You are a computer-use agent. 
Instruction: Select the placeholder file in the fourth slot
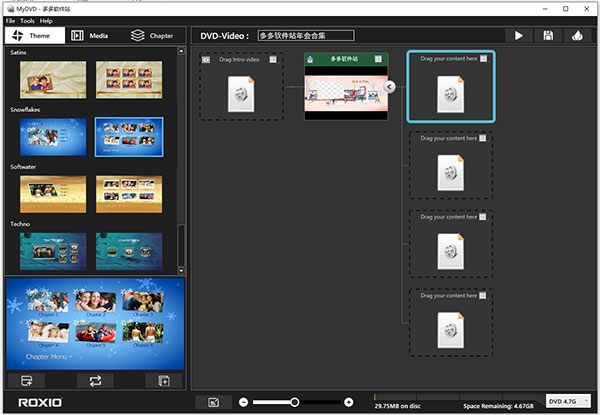click(451, 330)
